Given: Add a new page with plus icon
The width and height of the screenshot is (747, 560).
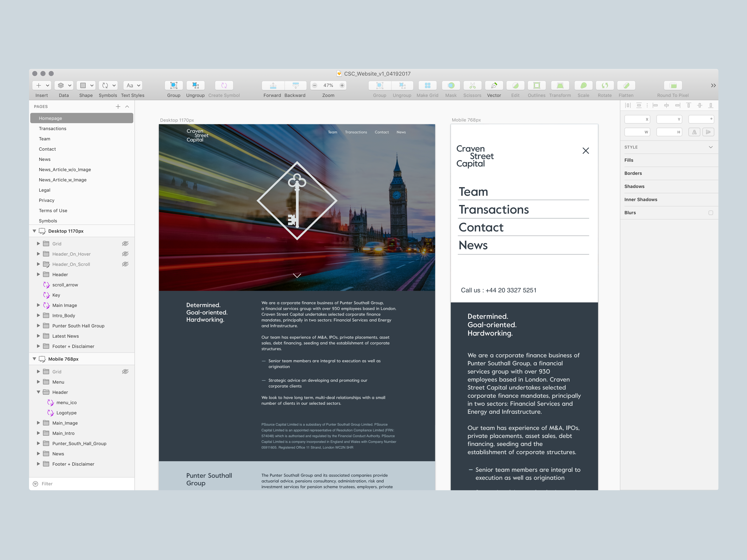Looking at the screenshot, I should [x=118, y=107].
